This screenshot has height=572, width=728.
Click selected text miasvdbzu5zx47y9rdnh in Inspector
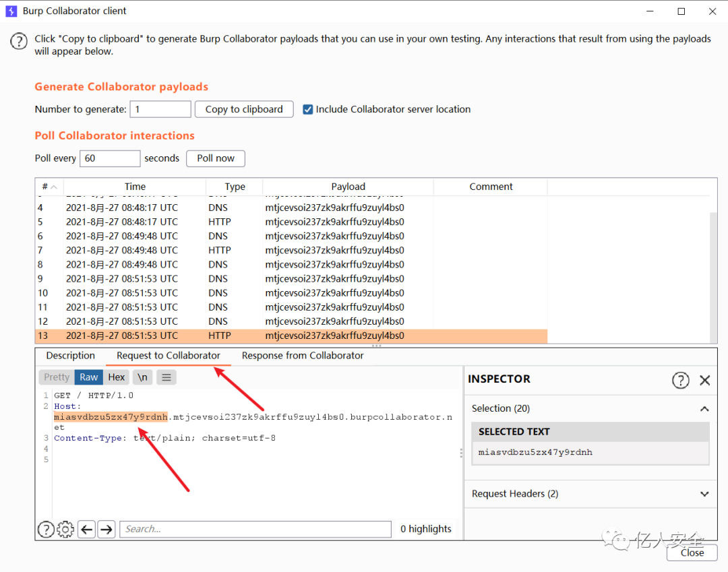535,452
